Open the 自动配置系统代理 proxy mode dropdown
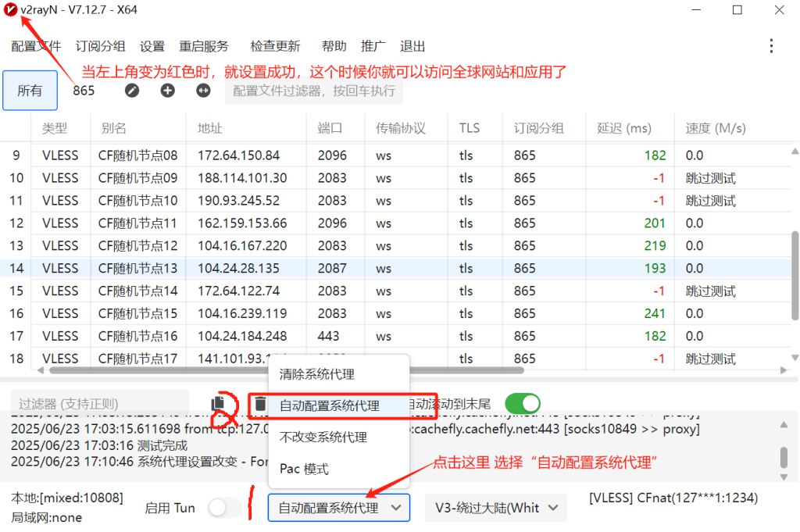 339,508
